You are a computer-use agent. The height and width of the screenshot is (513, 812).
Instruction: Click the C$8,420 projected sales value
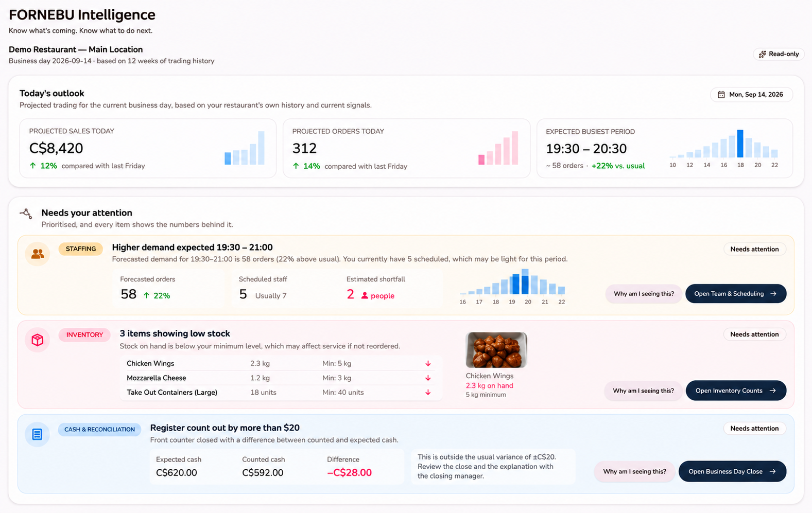tap(56, 148)
